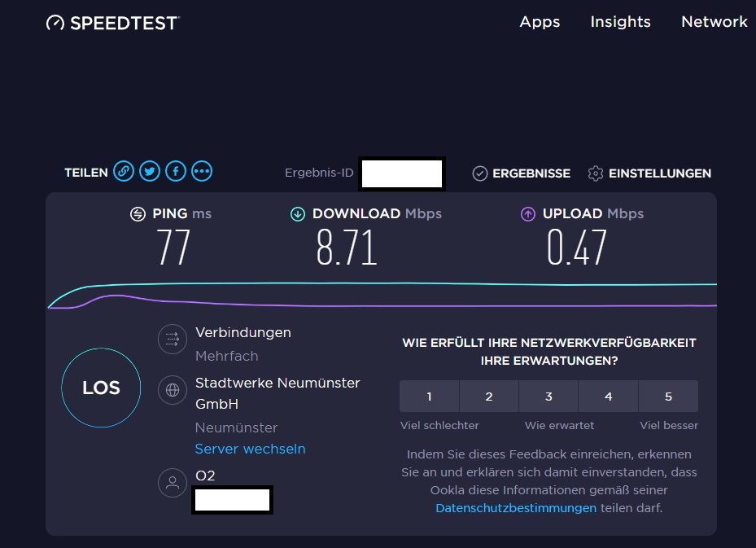756x548 pixels.
Task: Click the ping icon
Action: tap(138, 213)
